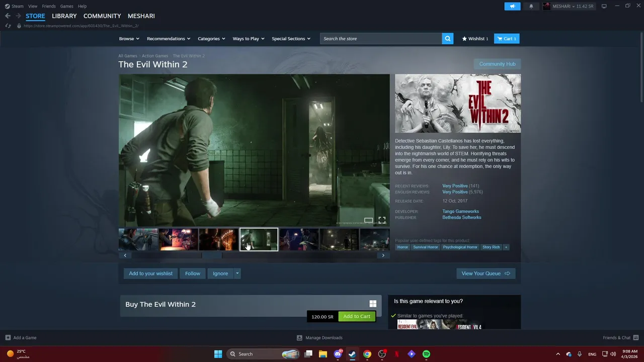Image resolution: width=644 pixels, height=362 pixels.
Task: Open the notifications bell
Action: tap(531, 6)
